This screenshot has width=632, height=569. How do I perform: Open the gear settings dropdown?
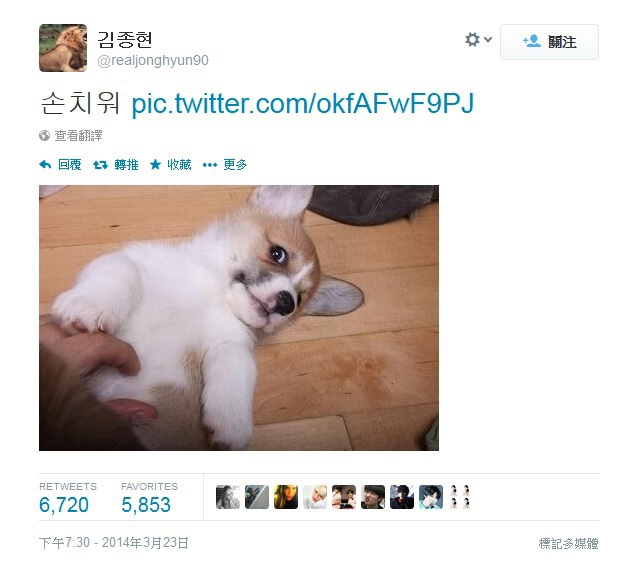click(x=472, y=39)
